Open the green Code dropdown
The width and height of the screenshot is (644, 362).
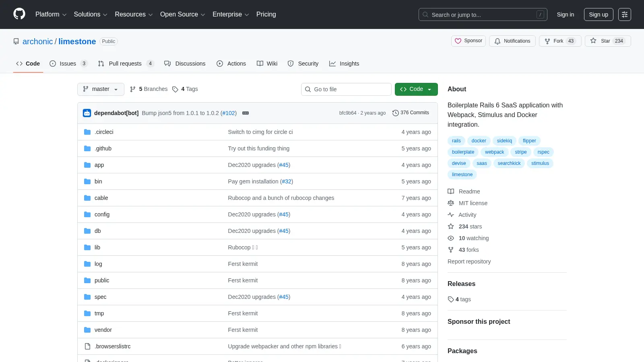pyautogui.click(x=416, y=89)
